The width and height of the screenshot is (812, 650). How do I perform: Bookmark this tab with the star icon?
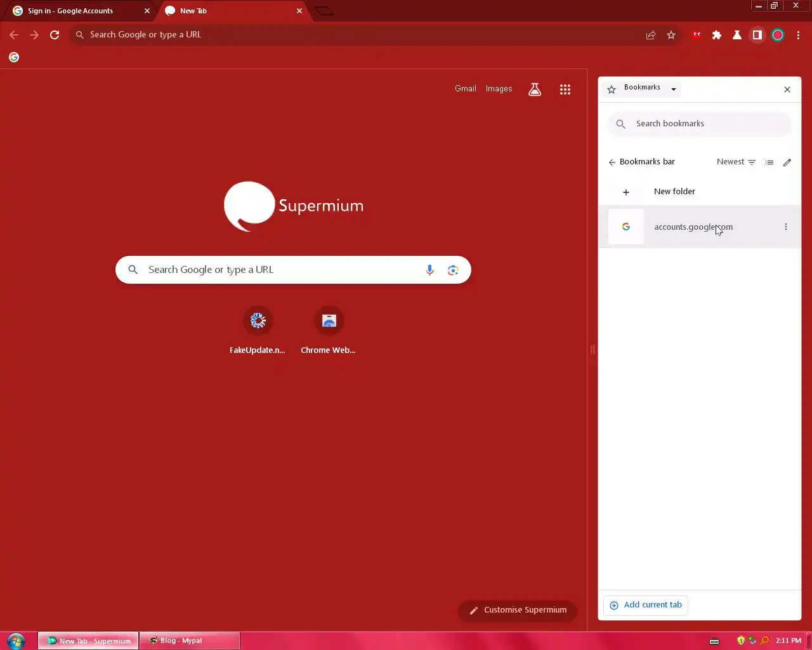click(x=671, y=35)
